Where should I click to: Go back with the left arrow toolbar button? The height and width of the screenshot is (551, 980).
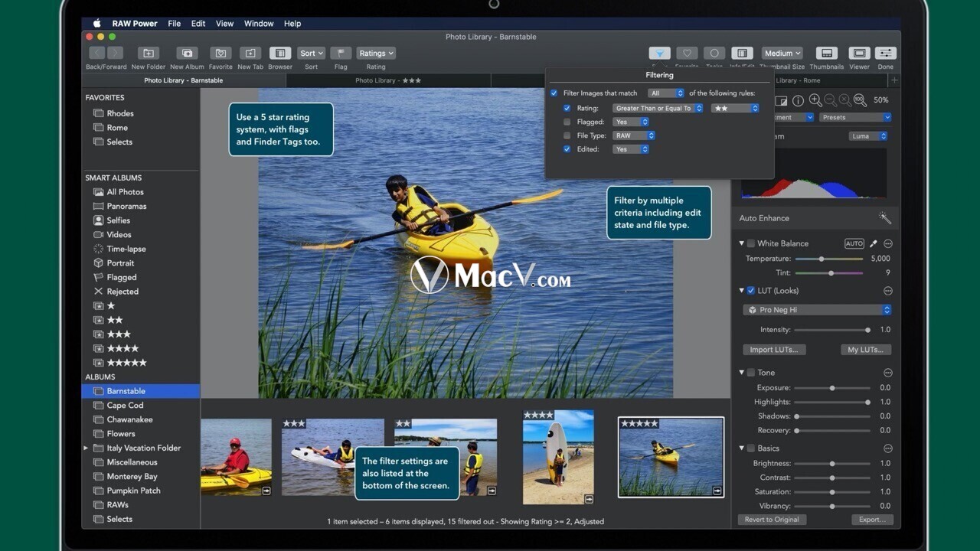97,53
